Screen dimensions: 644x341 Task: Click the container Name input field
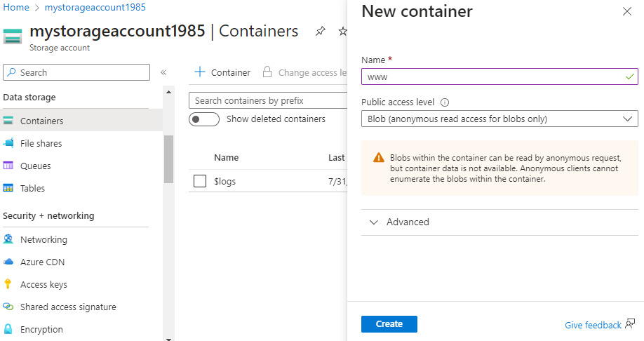click(500, 76)
